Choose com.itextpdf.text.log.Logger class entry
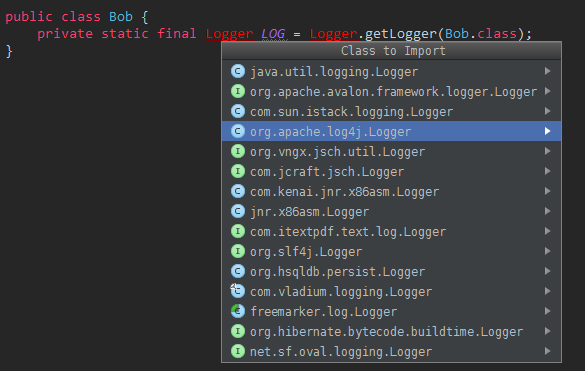Image resolution: width=585 pixels, height=371 pixels. [x=391, y=231]
